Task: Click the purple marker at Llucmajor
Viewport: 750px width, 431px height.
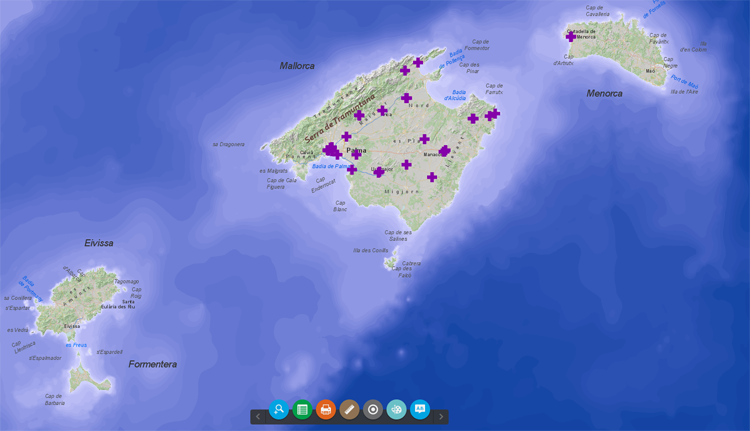Action: [378, 172]
